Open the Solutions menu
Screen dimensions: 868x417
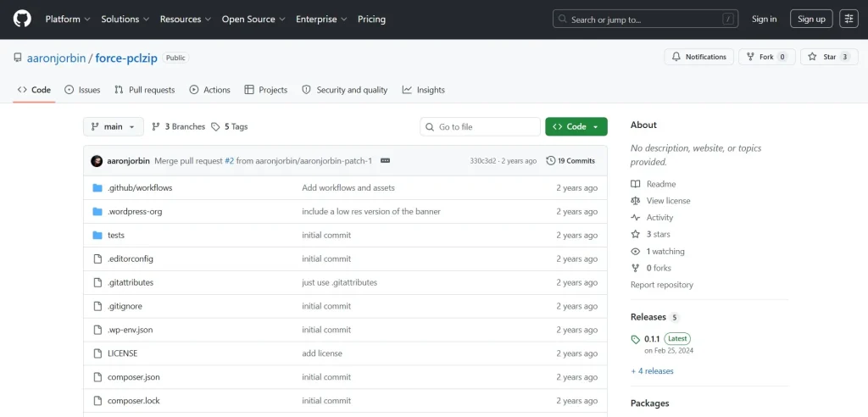125,19
